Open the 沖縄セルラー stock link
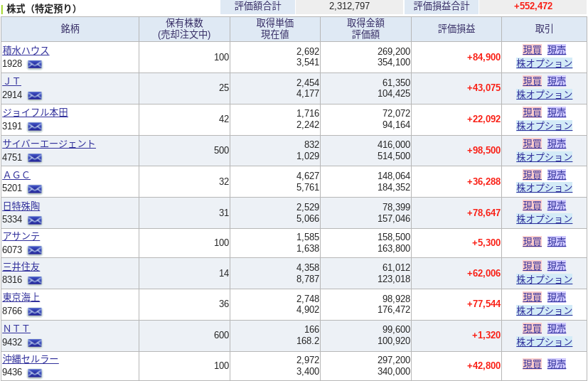 [31, 359]
